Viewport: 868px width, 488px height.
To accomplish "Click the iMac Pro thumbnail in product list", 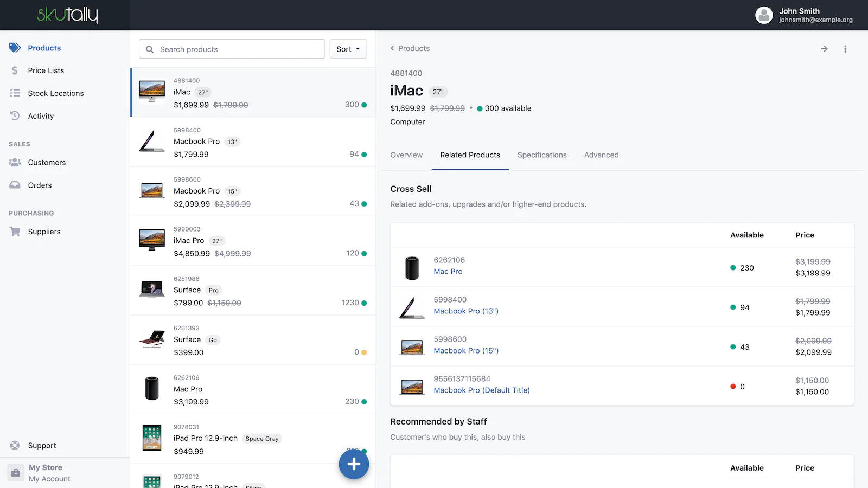I will [152, 240].
